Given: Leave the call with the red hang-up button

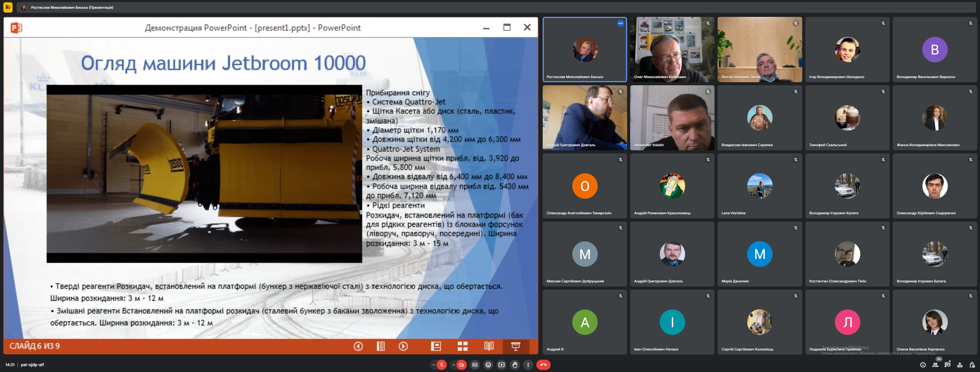Looking at the screenshot, I should 543,365.
